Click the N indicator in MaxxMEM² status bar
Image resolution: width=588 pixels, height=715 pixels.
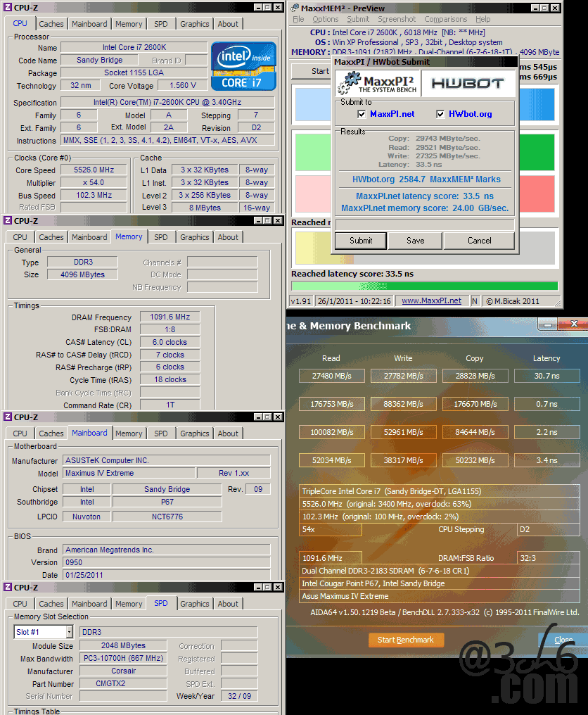475,301
